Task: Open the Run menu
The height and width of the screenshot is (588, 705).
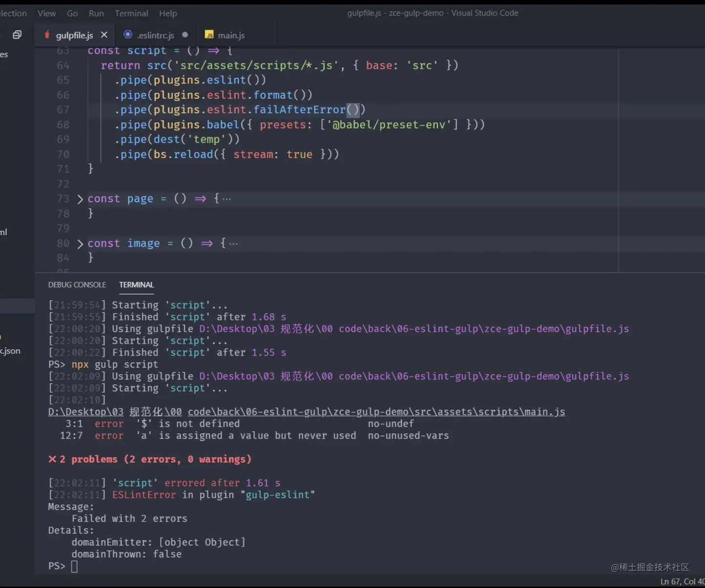Action: point(96,13)
